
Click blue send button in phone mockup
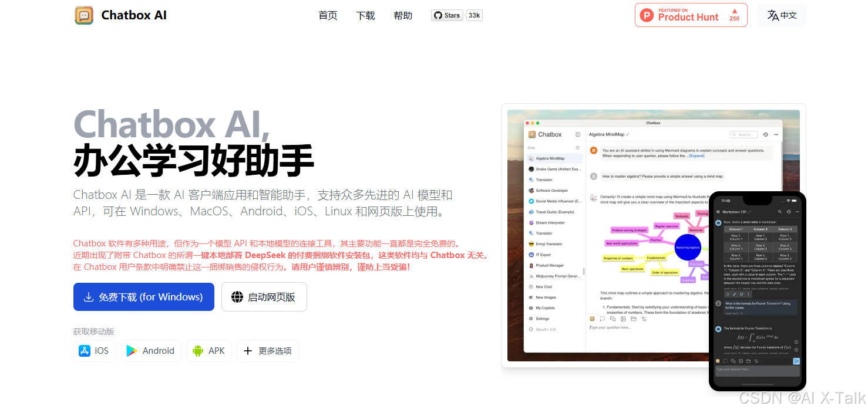[797, 361]
